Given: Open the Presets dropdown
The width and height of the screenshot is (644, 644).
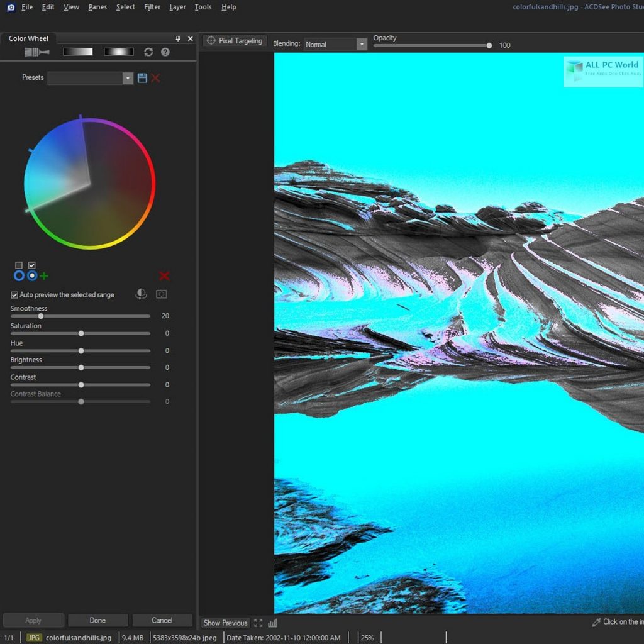Looking at the screenshot, I should (x=128, y=77).
